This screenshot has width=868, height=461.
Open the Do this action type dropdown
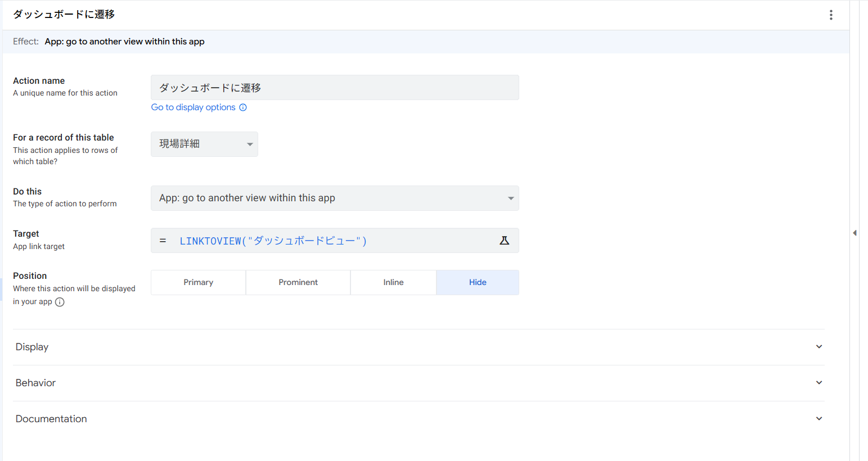pos(335,198)
